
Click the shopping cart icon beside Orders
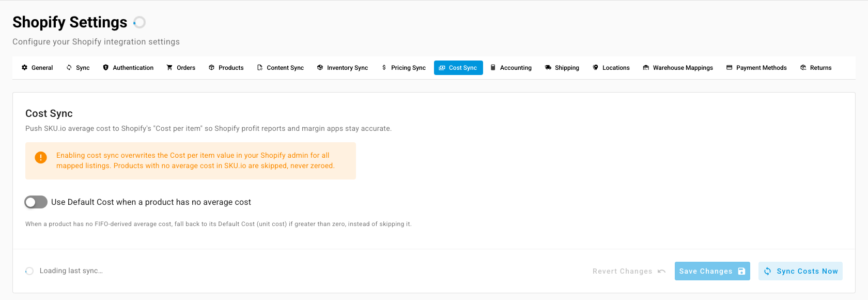[x=169, y=68]
